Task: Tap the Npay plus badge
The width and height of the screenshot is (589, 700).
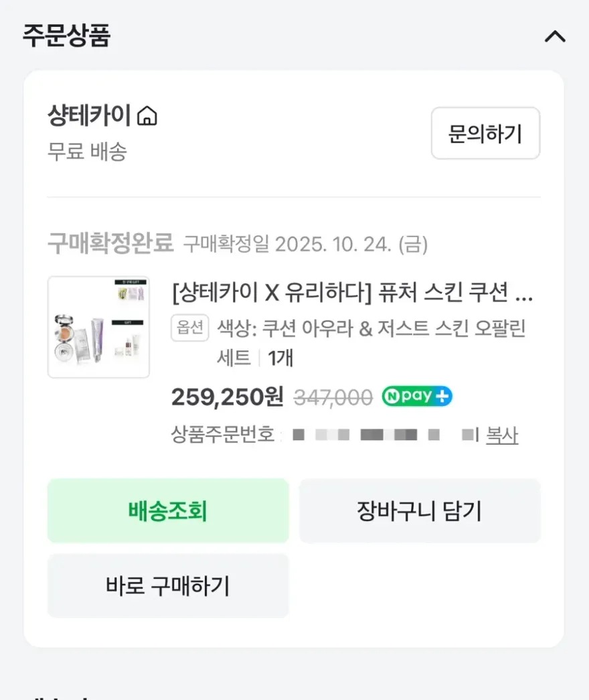Action: [x=417, y=396]
